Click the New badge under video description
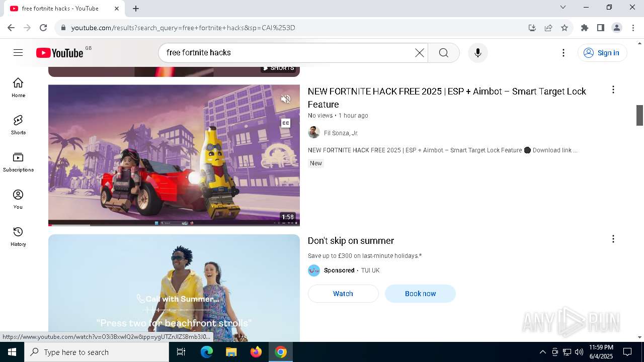The image size is (644, 362). tap(316, 163)
